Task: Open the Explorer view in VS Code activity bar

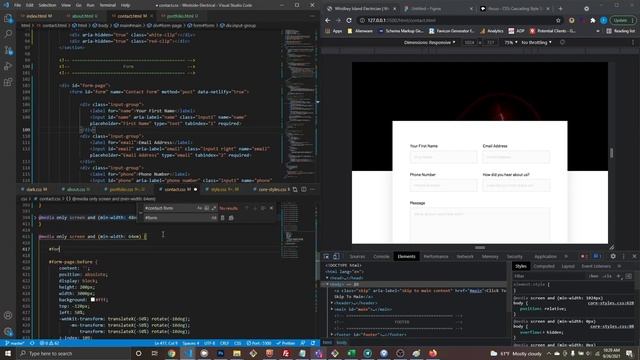Action: pyautogui.click(x=8, y=18)
